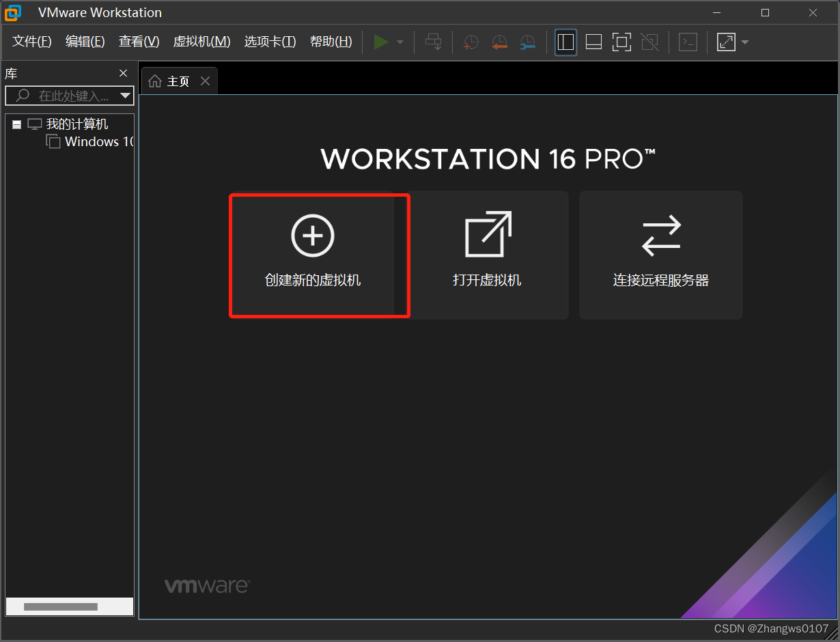Open the library search dropdown arrow
The image size is (840, 642).
pyautogui.click(x=125, y=96)
